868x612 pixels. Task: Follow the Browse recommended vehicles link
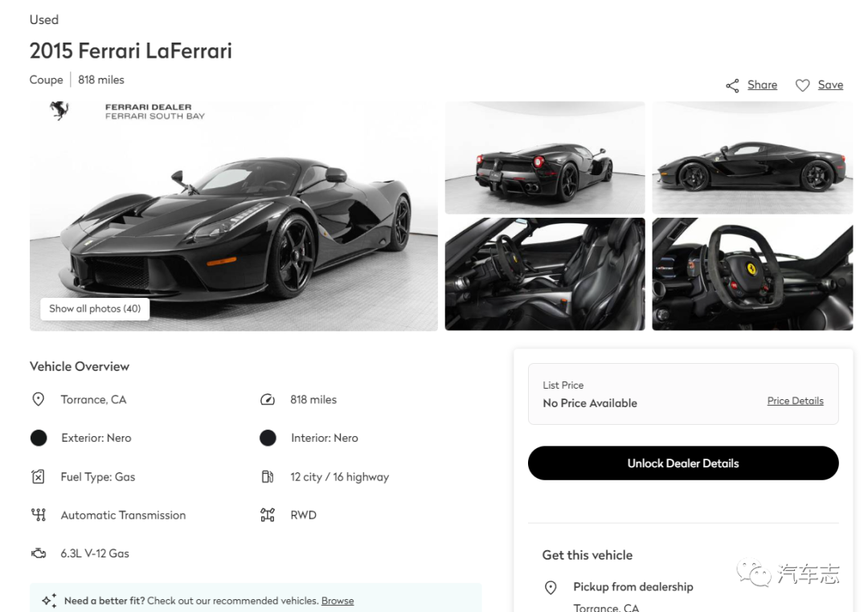[x=337, y=601]
